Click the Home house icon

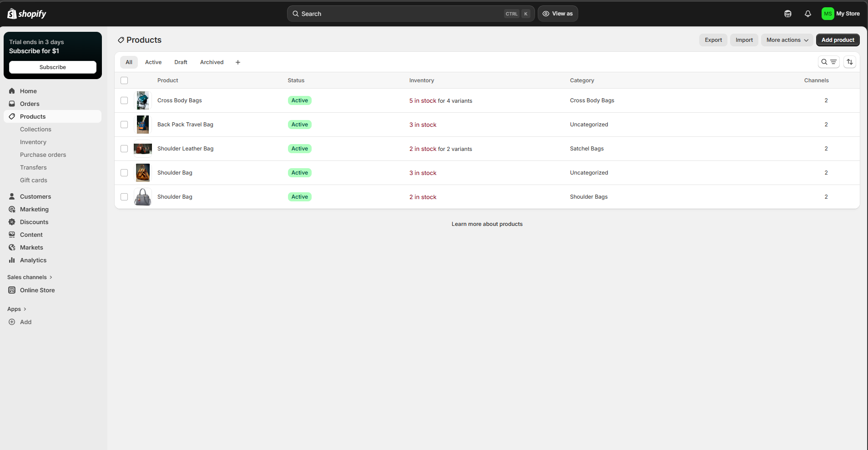pos(12,91)
